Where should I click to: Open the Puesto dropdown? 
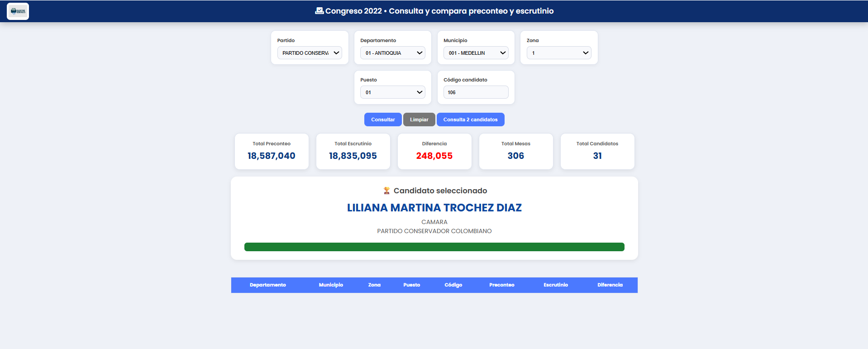(392, 92)
